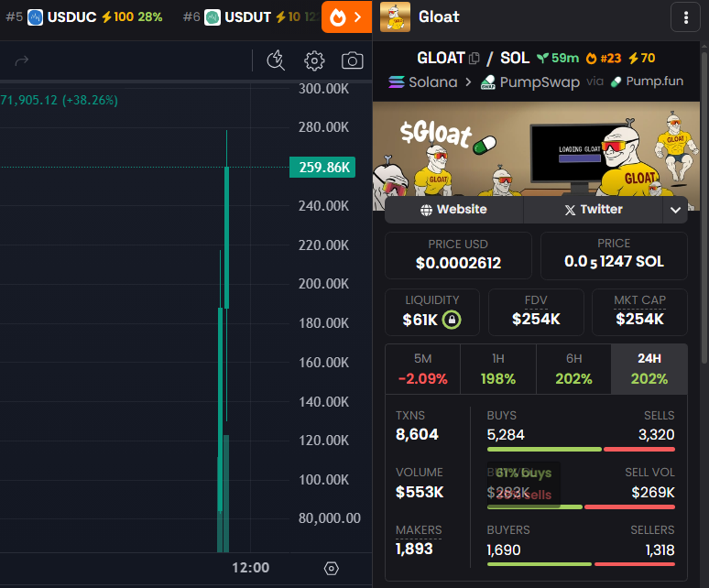Click the redo arrow in the chart toolbar
This screenshot has width=709, height=588.
[22, 60]
